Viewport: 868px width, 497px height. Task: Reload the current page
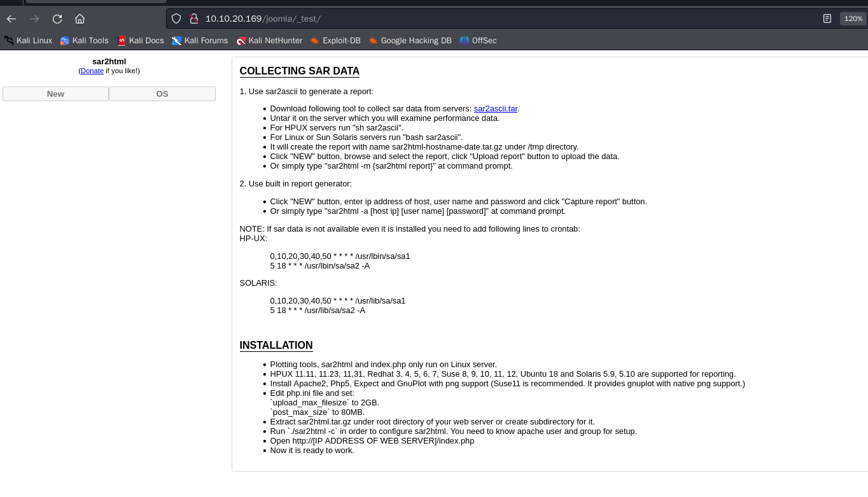[x=57, y=18]
